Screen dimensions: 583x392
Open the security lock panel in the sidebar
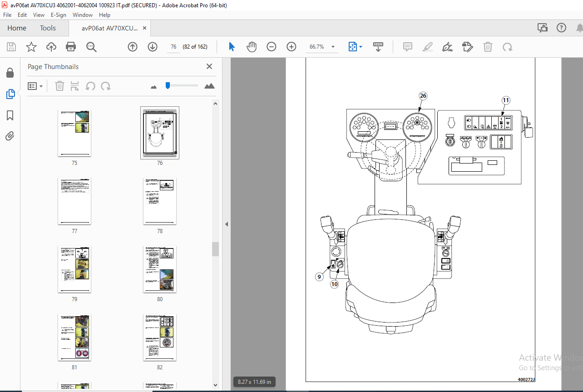10,73
